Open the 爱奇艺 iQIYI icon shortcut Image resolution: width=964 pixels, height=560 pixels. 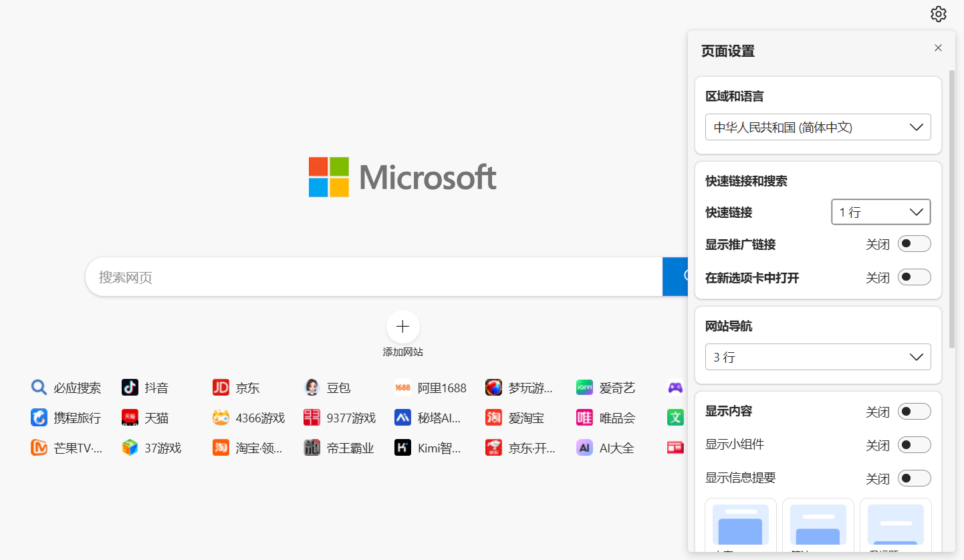pos(584,388)
